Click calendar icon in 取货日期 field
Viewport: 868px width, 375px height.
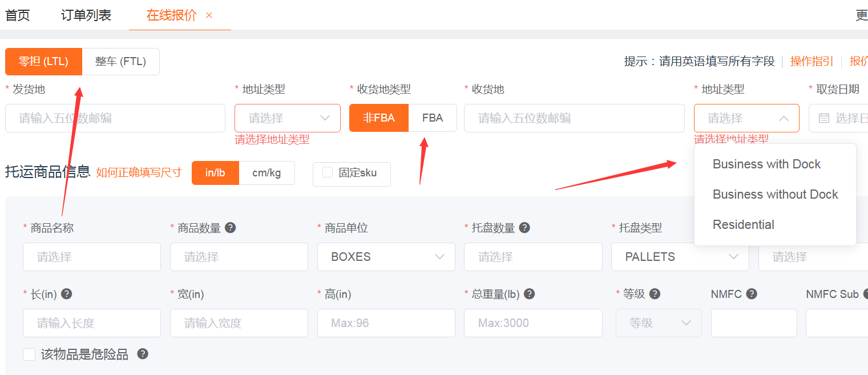coord(824,118)
